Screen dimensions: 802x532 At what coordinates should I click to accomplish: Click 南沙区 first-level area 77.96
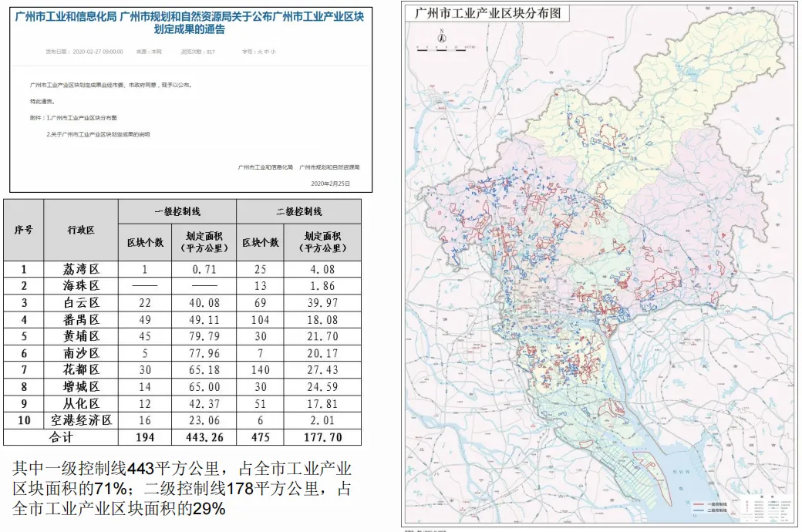(x=204, y=353)
